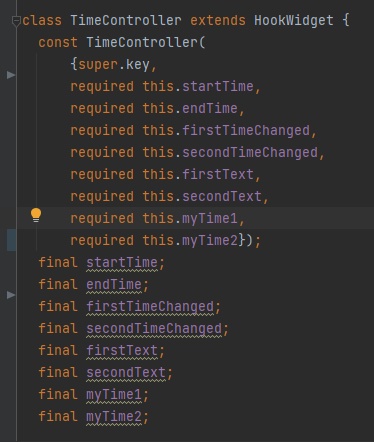
Task: Click the extends keyword
Action: (x=218, y=21)
